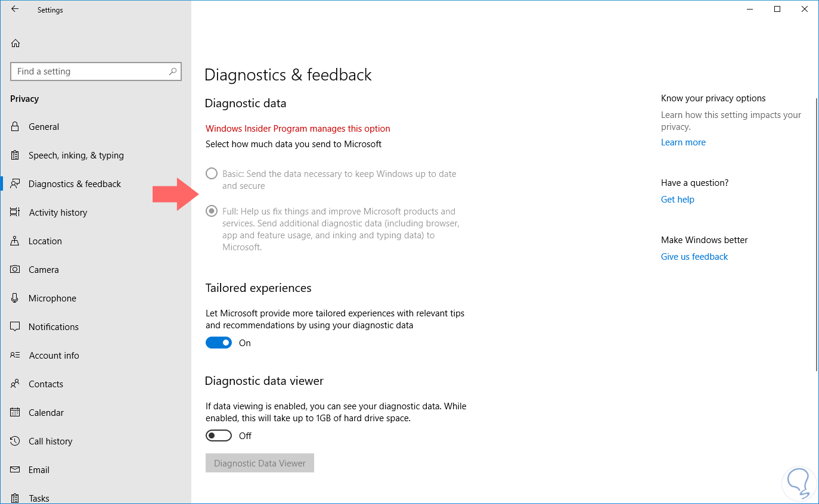819x504 pixels.
Task: Open the Email privacy settings
Action: click(95, 469)
